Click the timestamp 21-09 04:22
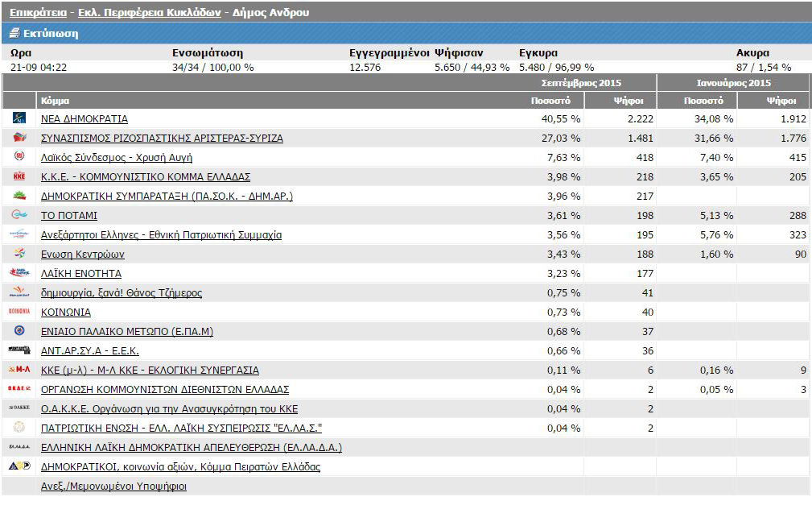Screen dimensions: 812x530 39,68
